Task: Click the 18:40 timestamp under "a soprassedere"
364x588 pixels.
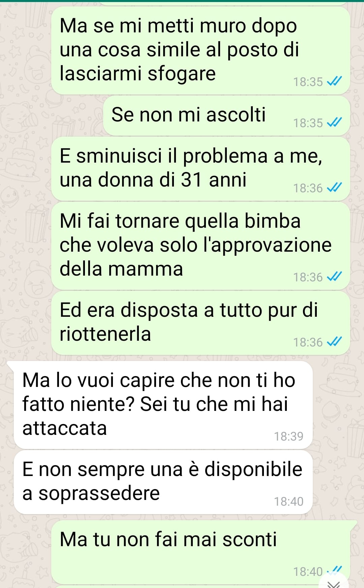Action: click(289, 501)
